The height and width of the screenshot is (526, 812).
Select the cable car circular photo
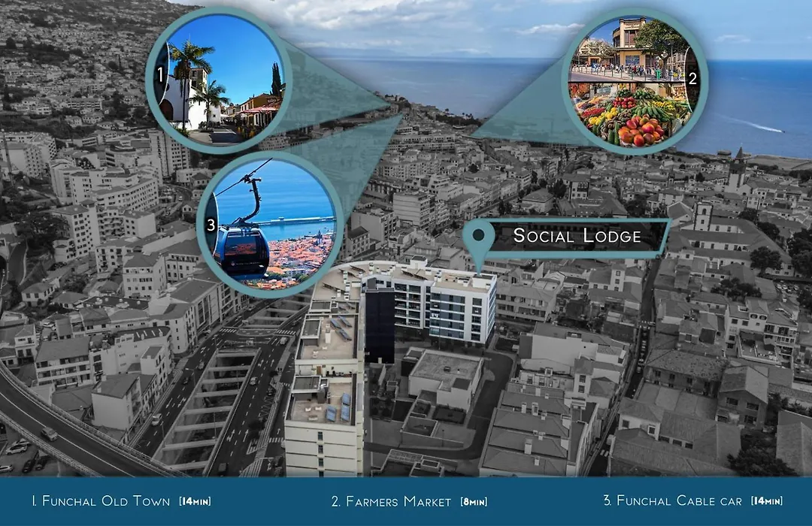pyautogui.click(x=271, y=224)
